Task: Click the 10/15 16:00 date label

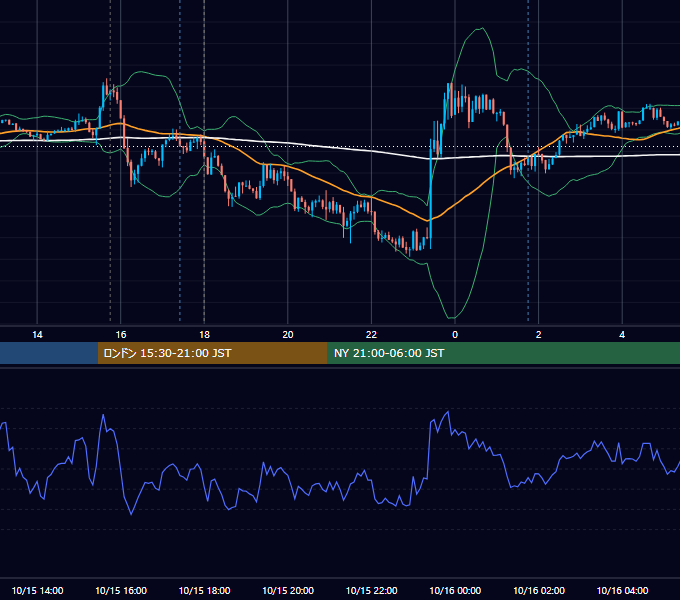Action: pyautogui.click(x=121, y=590)
